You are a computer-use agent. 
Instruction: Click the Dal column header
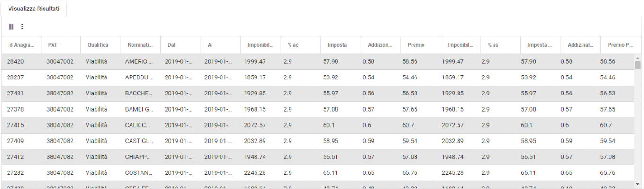tap(171, 45)
